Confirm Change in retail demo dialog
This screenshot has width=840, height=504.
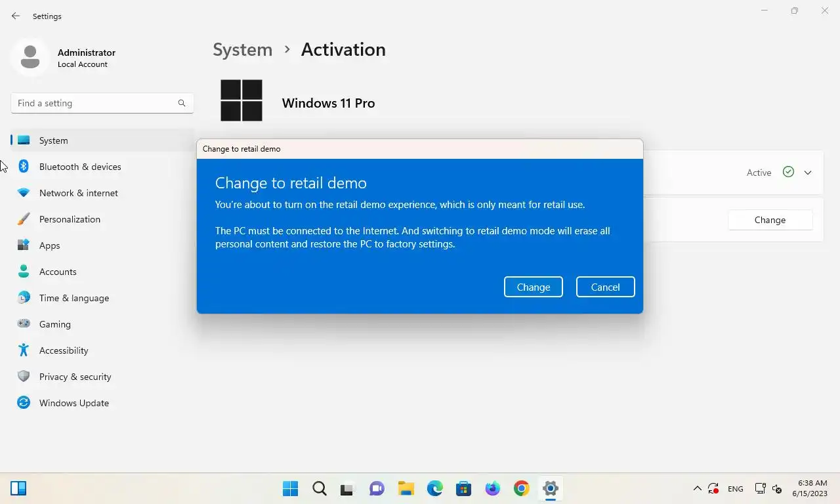[533, 287]
